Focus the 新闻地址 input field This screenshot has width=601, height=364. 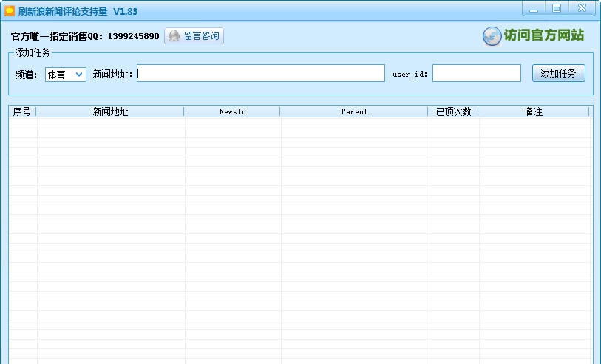pyautogui.click(x=260, y=74)
